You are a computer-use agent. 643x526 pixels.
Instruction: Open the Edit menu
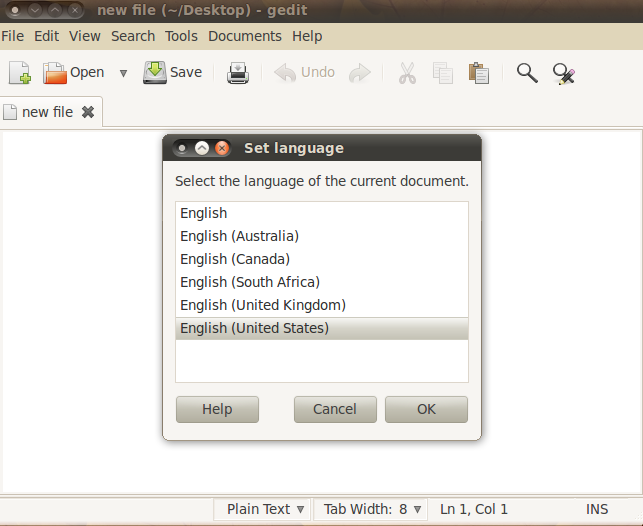pos(46,36)
